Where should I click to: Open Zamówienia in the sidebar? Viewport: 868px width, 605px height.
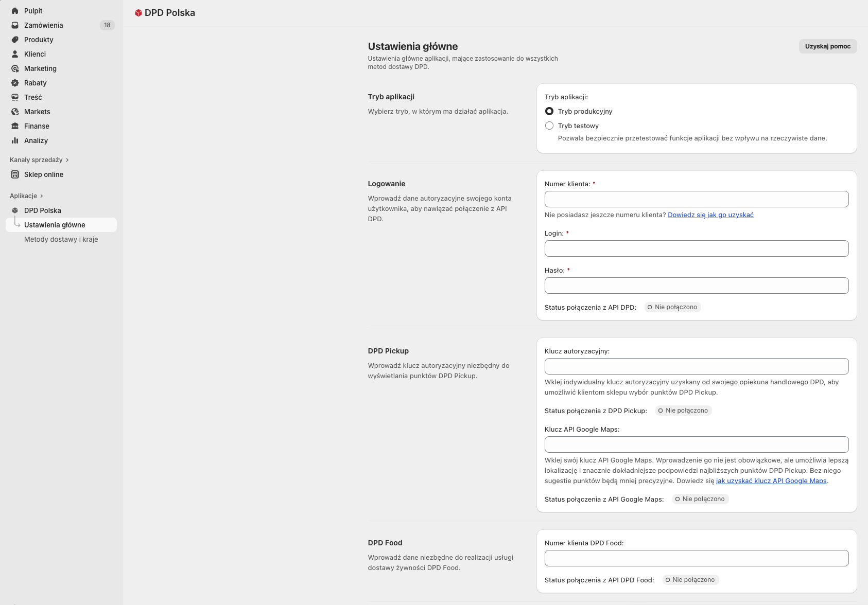tap(61, 25)
